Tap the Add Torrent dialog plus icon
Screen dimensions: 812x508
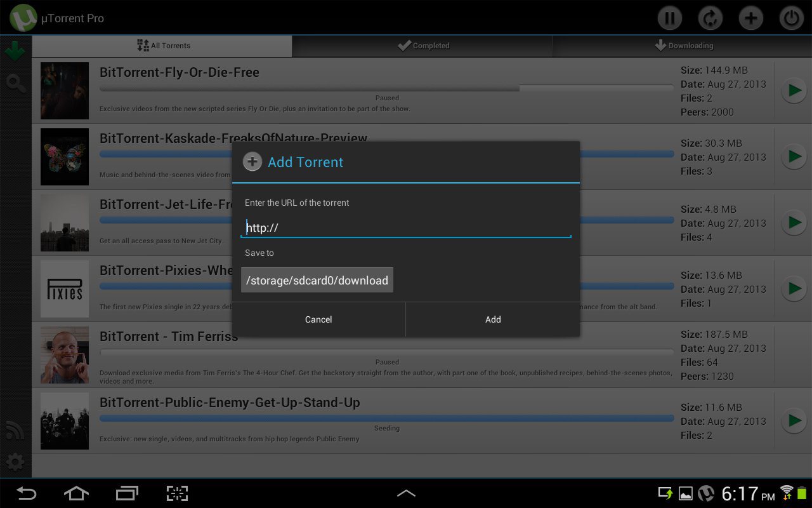tap(252, 162)
